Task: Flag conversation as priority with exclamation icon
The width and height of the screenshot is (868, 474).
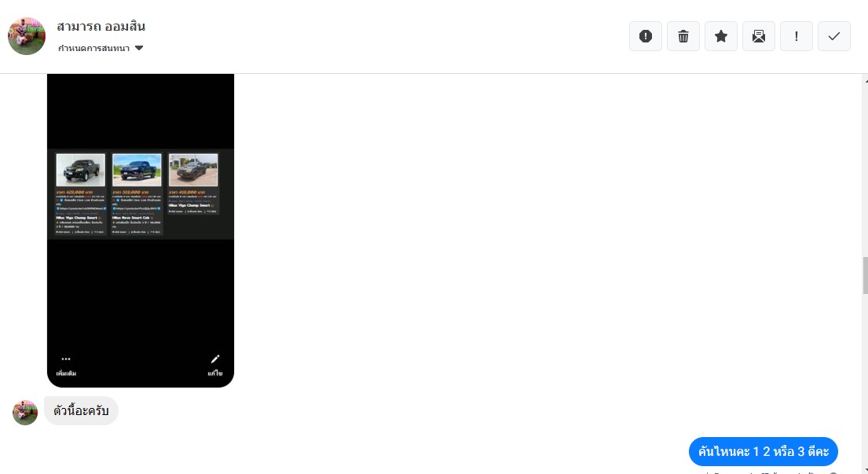Action: (796, 36)
